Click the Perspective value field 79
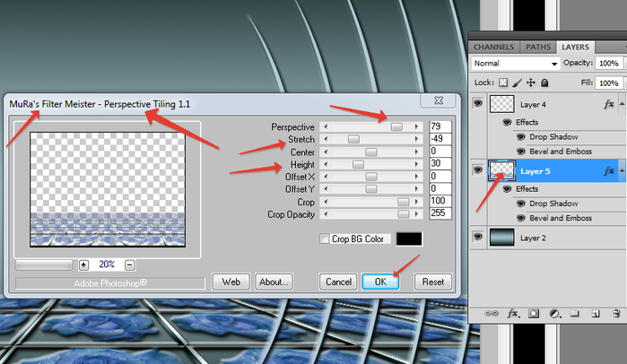 tap(440, 126)
